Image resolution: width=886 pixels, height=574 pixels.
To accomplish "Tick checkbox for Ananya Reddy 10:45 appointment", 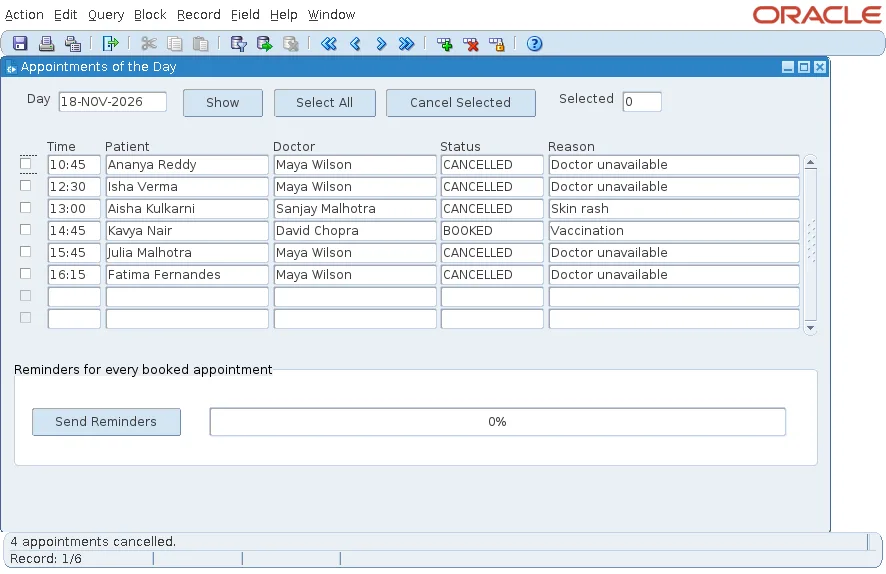I will 25,164.
